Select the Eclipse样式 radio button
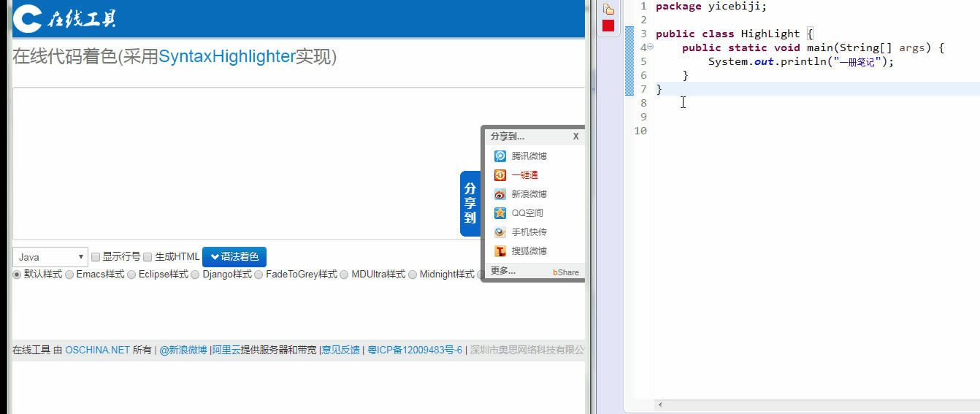Viewport: 980px width, 414px height. [x=131, y=275]
